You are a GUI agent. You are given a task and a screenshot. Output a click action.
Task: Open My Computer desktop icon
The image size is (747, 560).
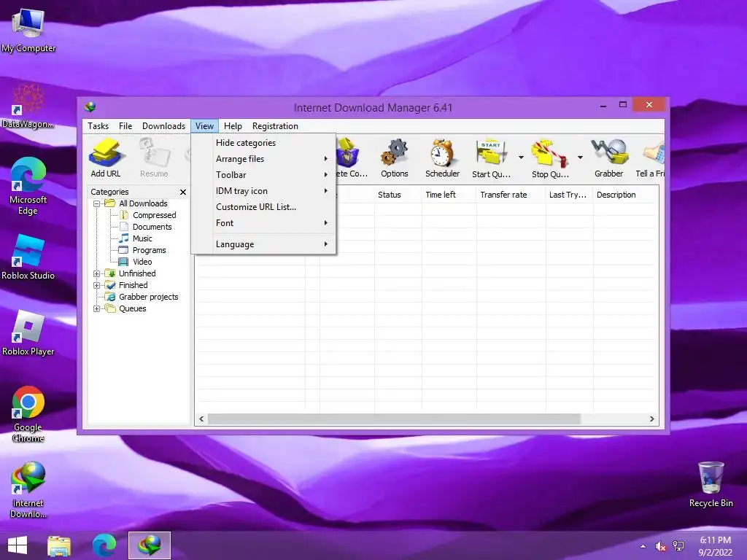[28, 29]
